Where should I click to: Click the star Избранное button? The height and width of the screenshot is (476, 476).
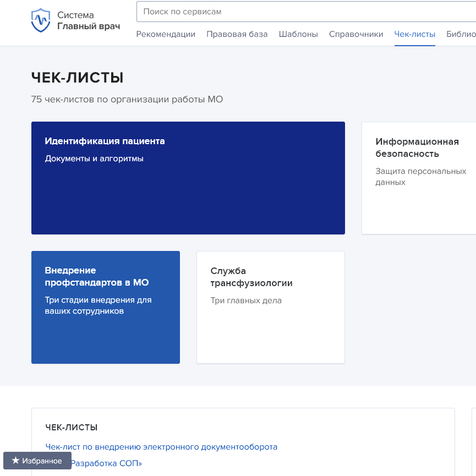pos(37,461)
